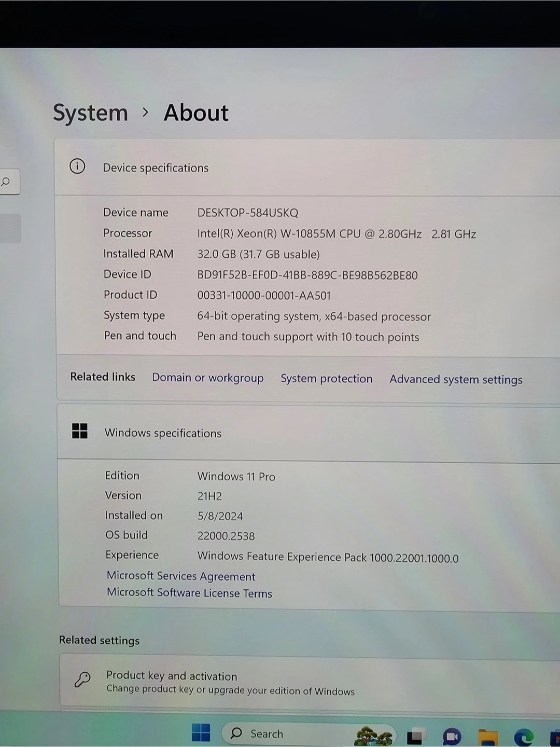Screen dimensions: 560x747
Task: Select OS build 22000.2538
Action: click(226, 536)
